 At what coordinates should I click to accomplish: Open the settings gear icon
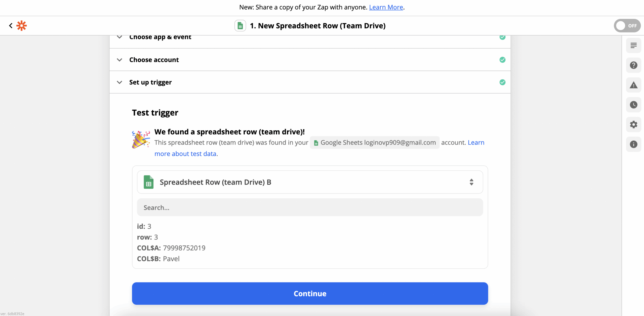click(633, 125)
